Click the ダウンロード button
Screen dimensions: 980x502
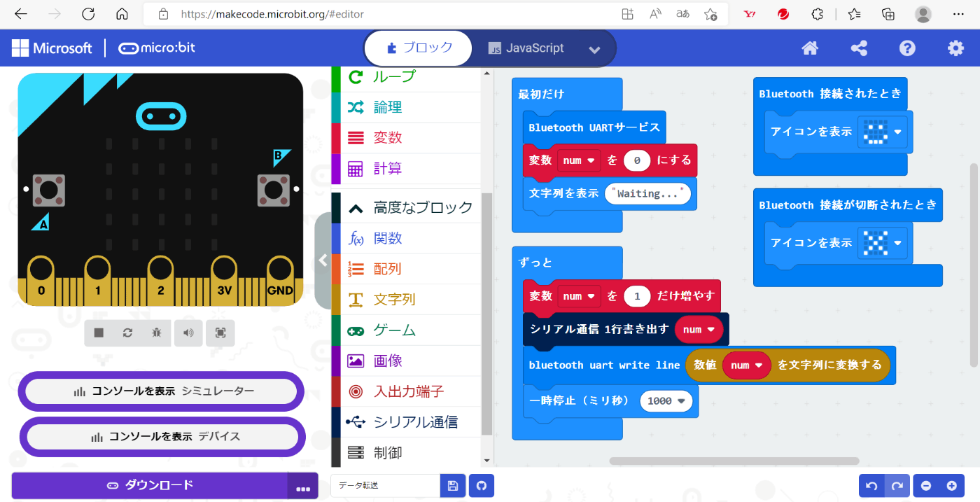[x=150, y=485]
